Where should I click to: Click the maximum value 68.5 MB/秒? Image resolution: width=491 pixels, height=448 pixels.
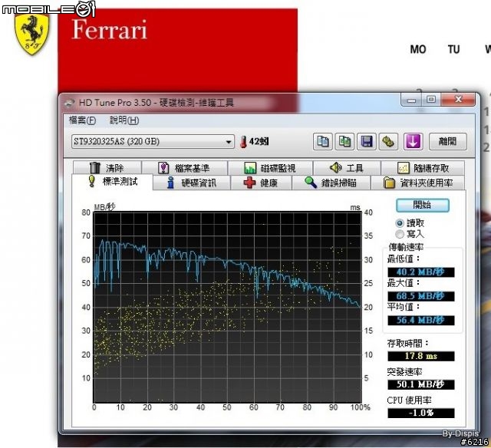click(x=421, y=296)
